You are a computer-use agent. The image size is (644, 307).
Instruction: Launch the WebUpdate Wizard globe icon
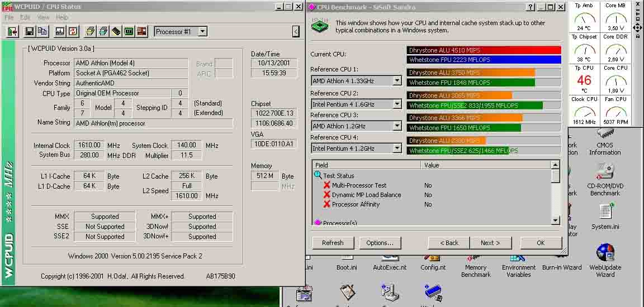point(605,260)
